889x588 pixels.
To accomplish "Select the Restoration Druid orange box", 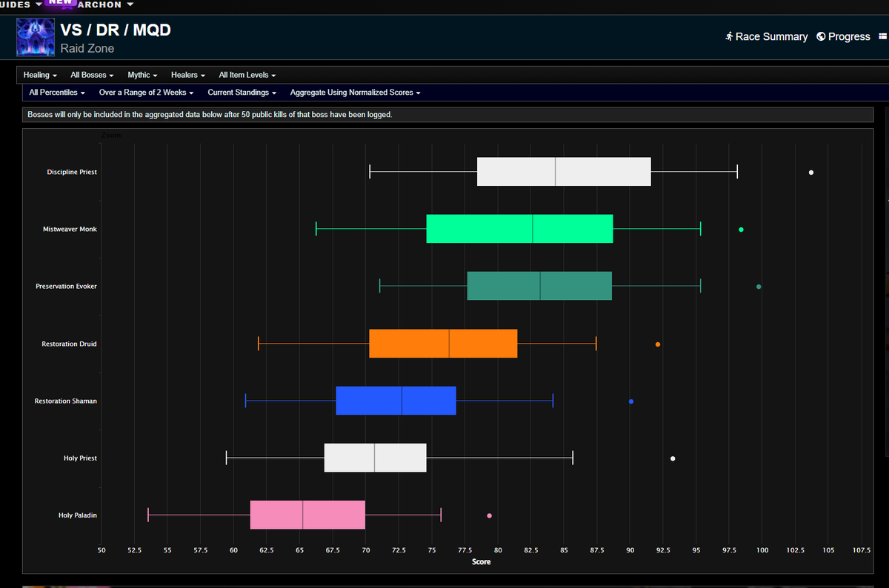I will click(443, 344).
